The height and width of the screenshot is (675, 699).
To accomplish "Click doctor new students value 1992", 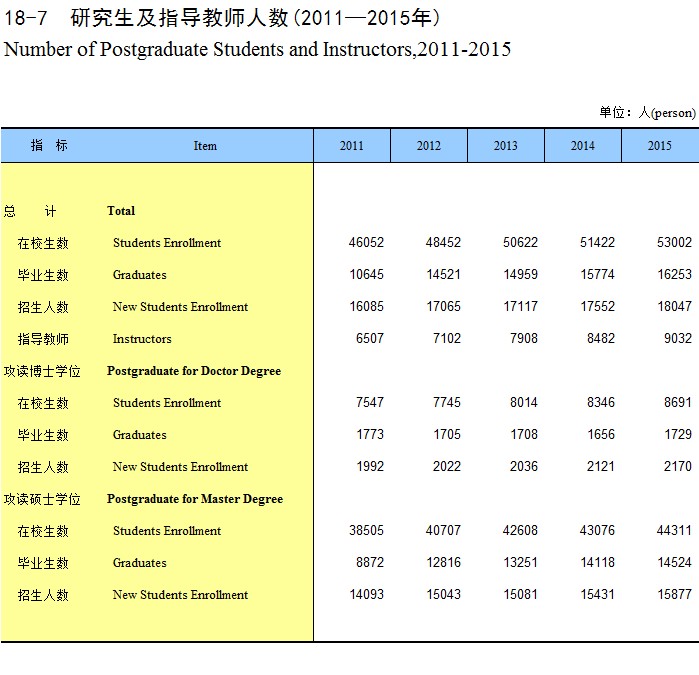I will tap(370, 466).
